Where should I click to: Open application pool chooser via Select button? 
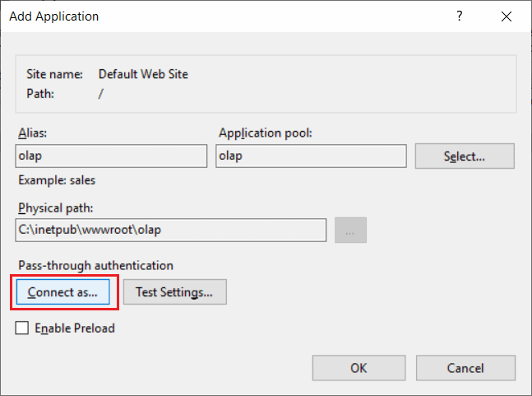(465, 156)
